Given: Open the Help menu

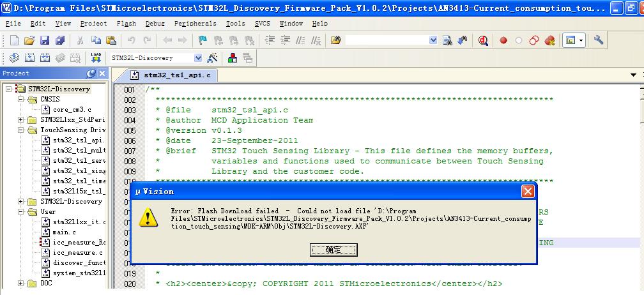Looking at the screenshot, I should pos(320,24).
